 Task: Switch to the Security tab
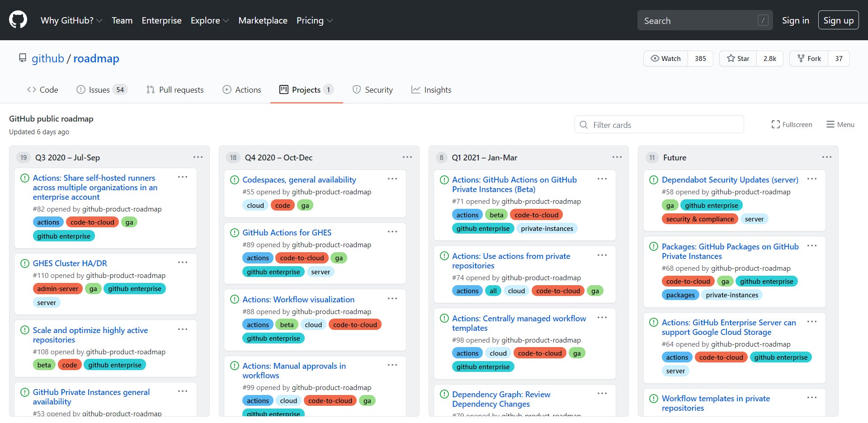(x=373, y=89)
